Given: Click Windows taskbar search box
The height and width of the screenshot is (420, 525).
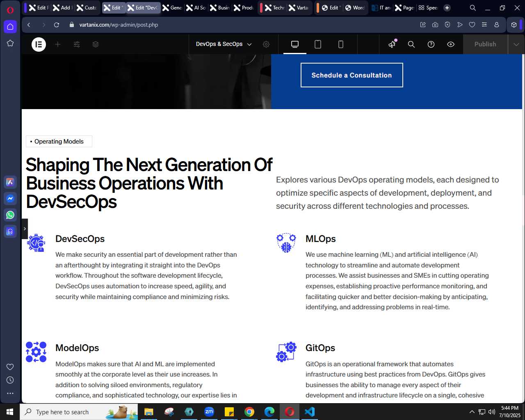Looking at the screenshot, I should tap(79, 412).
